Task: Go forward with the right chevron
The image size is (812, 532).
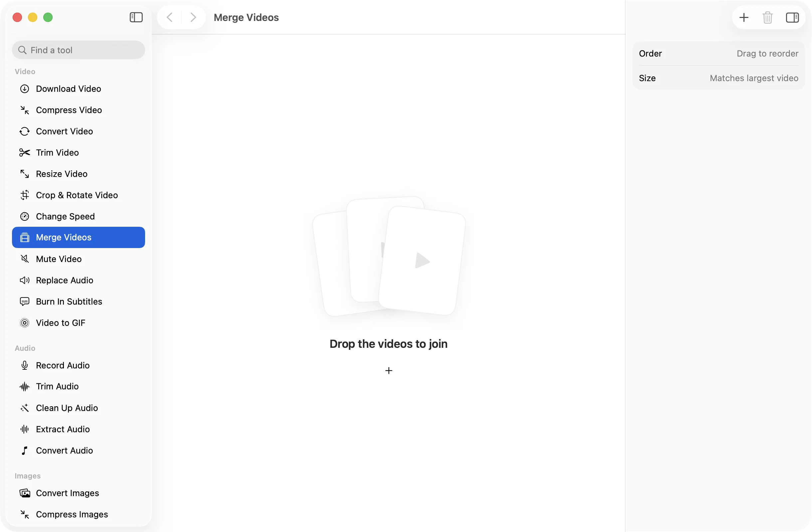Action: [193, 17]
